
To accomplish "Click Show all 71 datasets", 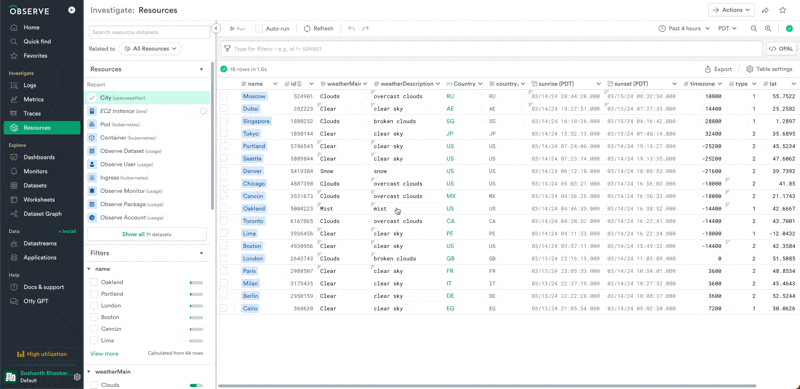I will pyautogui.click(x=147, y=234).
